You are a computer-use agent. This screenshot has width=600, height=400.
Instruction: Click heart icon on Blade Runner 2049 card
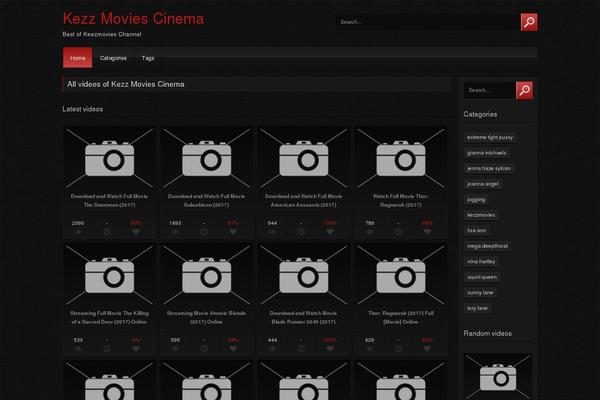coord(330,349)
